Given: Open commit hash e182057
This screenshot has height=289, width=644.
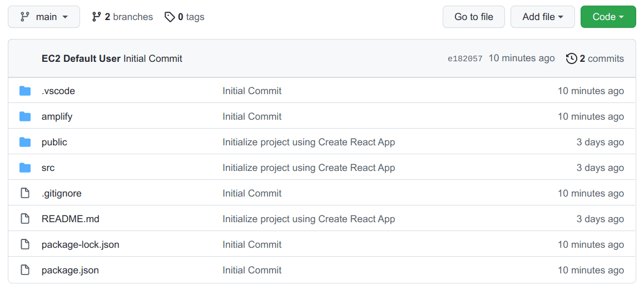Looking at the screenshot, I should pyautogui.click(x=465, y=58).
